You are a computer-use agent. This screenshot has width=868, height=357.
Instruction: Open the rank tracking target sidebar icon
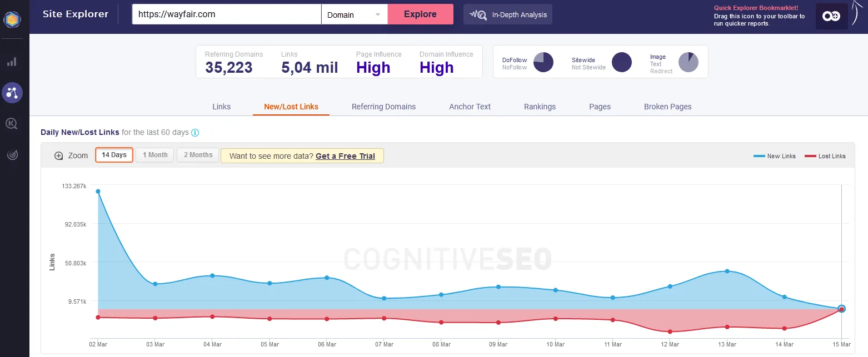pyautogui.click(x=12, y=155)
